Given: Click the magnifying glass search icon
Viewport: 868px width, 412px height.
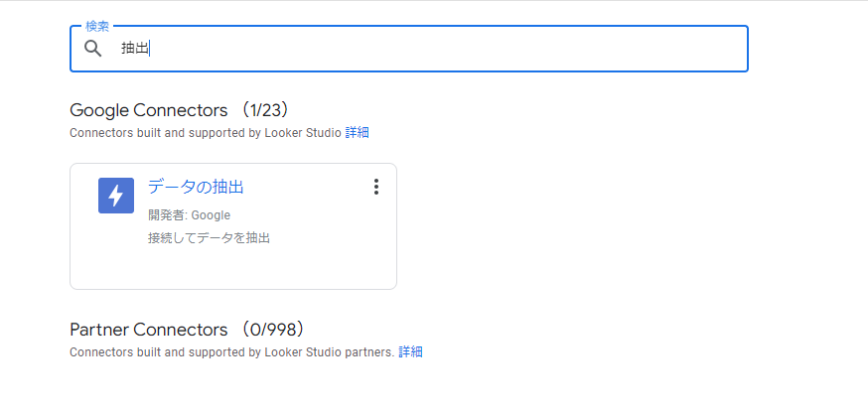Looking at the screenshot, I should tap(93, 49).
